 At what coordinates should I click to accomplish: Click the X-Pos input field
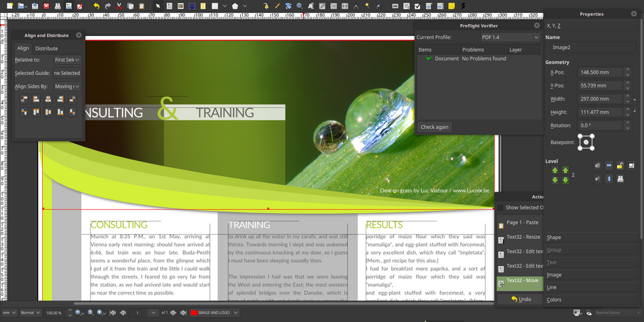point(600,72)
